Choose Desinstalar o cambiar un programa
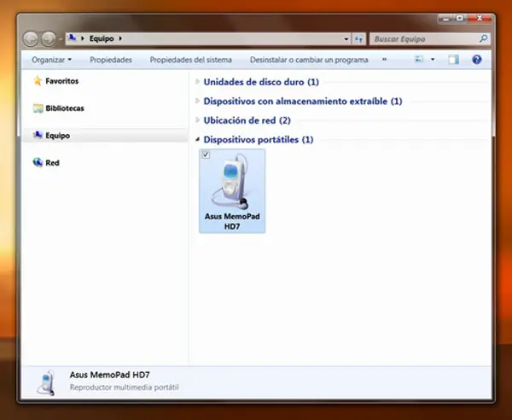This screenshot has width=512, height=420. point(309,60)
